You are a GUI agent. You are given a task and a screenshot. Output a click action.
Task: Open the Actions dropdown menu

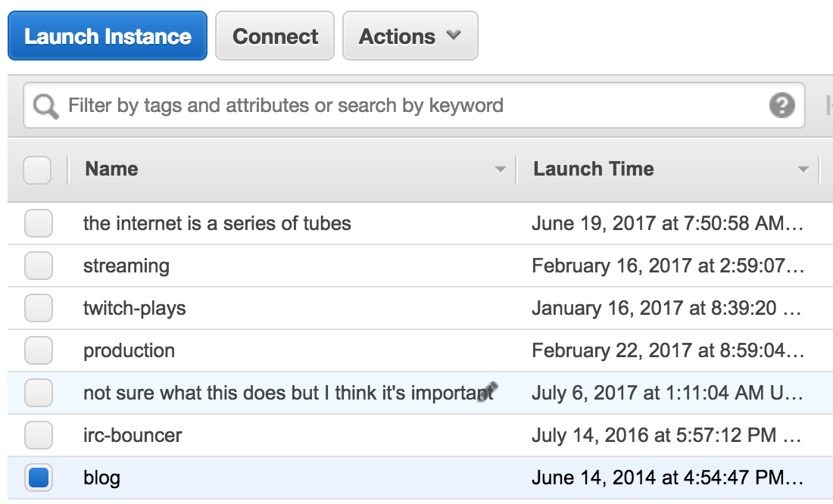(410, 36)
